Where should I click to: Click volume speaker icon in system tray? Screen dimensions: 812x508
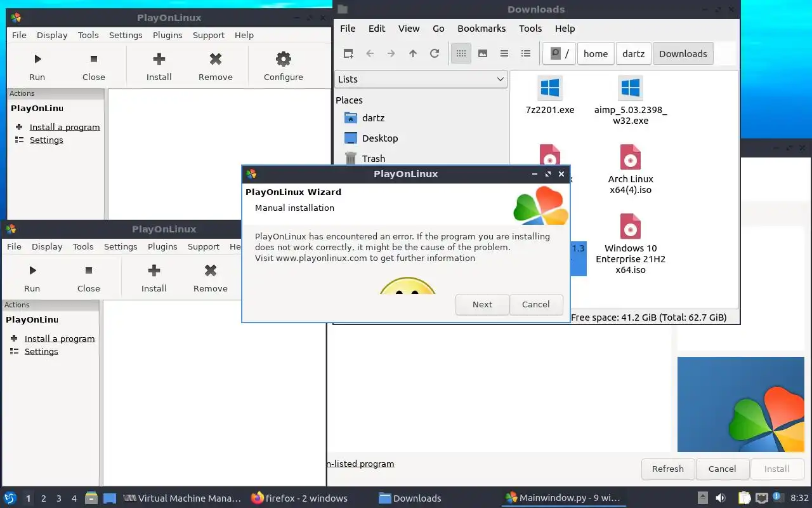click(x=721, y=498)
